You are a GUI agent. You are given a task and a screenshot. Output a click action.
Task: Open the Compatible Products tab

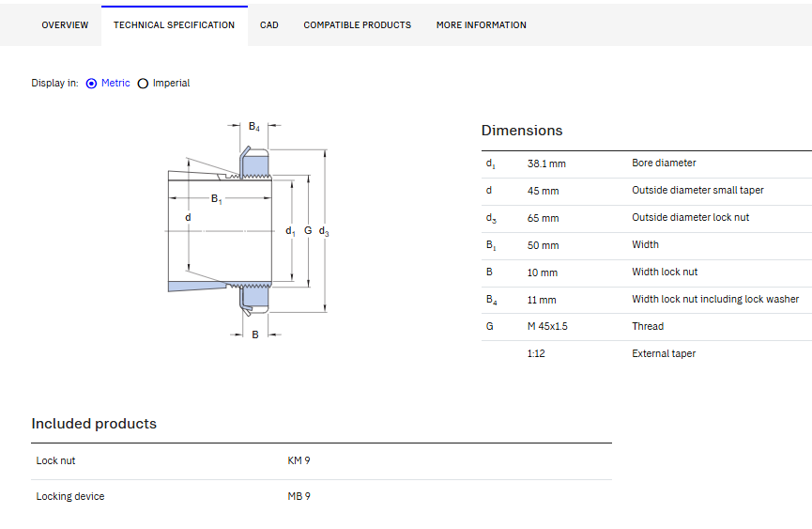click(x=358, y=24)
